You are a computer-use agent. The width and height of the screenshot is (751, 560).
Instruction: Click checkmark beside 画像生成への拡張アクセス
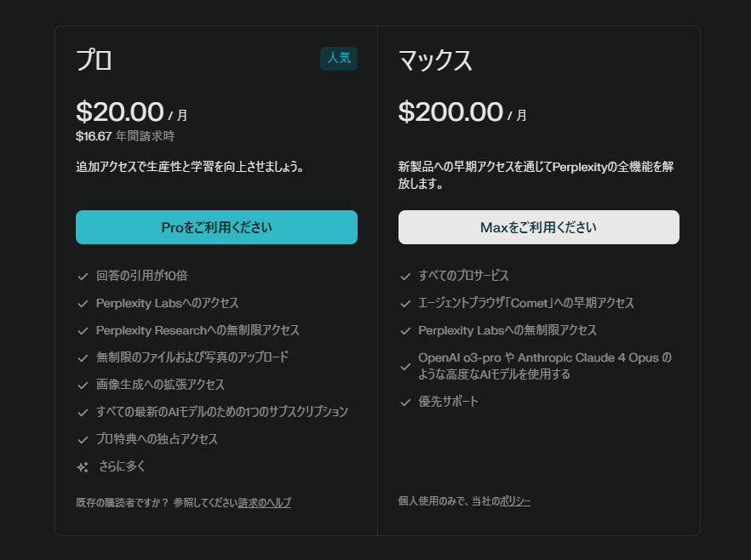tap(83, 385)
